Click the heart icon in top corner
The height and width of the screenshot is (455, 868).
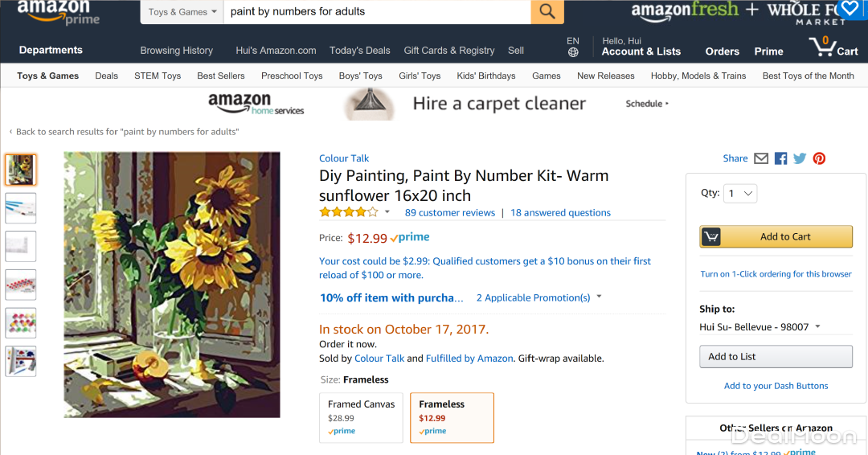pyautogui.click(x=849, y=10)
